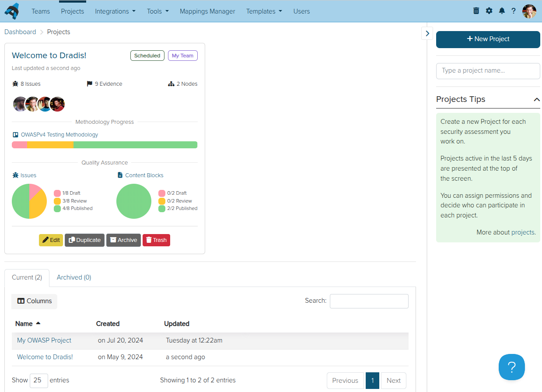Edit the Welcome to Dradis project

click(x=51, y=240)
